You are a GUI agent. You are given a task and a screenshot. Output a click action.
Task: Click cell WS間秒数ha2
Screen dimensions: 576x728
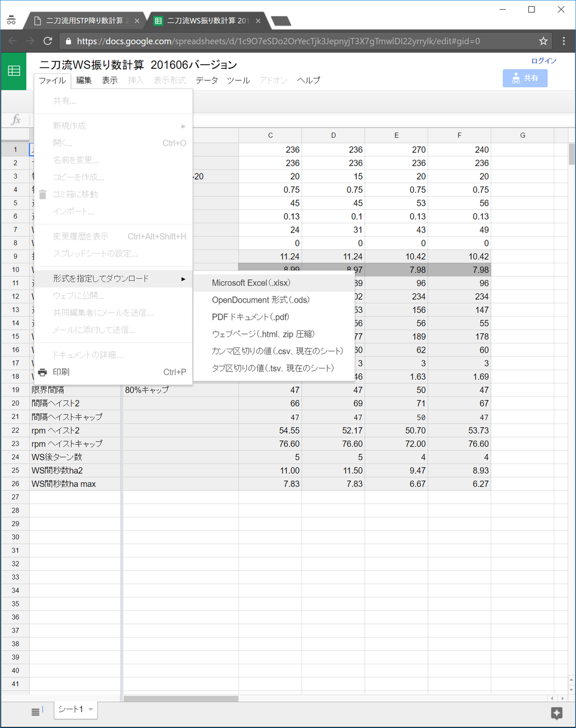click(x=75, y=470)
